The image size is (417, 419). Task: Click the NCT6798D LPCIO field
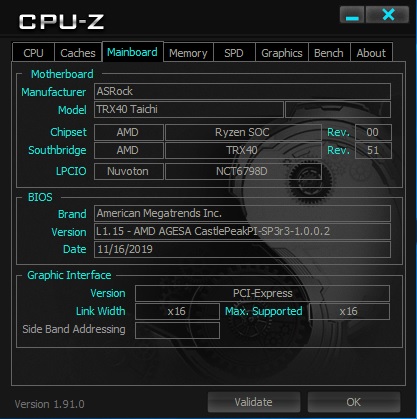(x=243, y=171)
